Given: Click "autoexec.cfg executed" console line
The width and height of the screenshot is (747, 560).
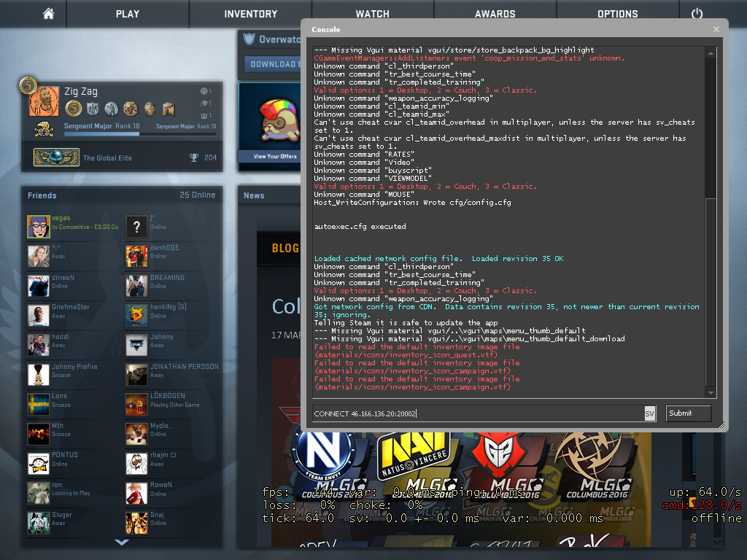Looking at the screenshot, I should point(360,227).
